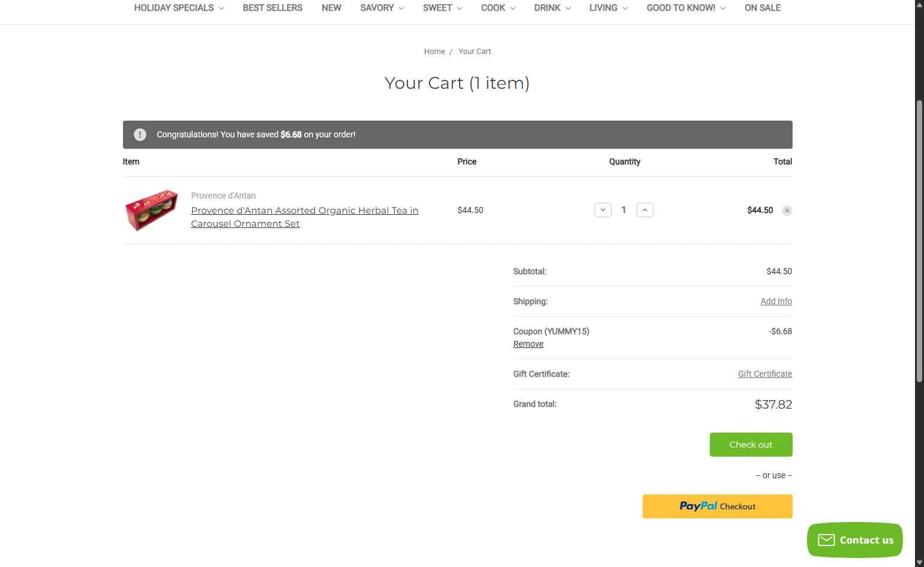View the tea ornament set thumbnail

[x=151, y=210]
